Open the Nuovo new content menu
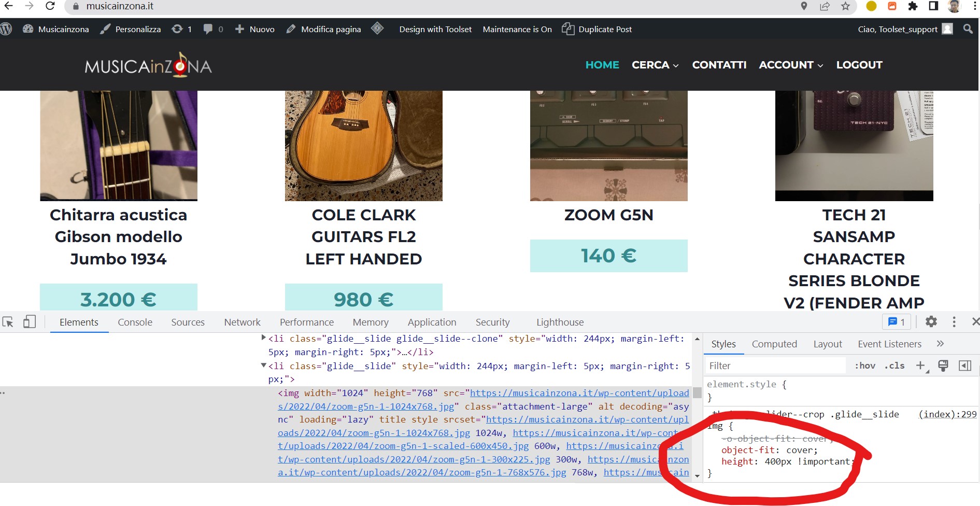 point(254,29)
